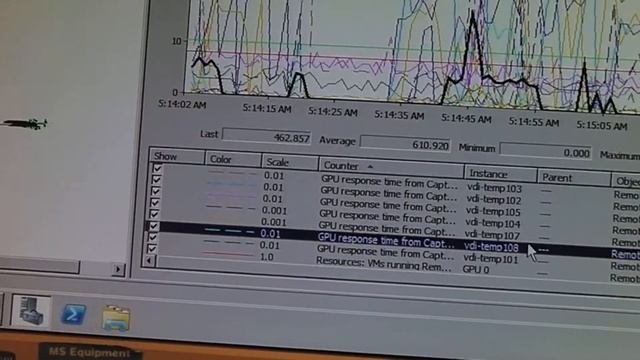This screenshot has width=640, height=360.
Task: Click the Minimum value field 0.000
Action: 546,152
